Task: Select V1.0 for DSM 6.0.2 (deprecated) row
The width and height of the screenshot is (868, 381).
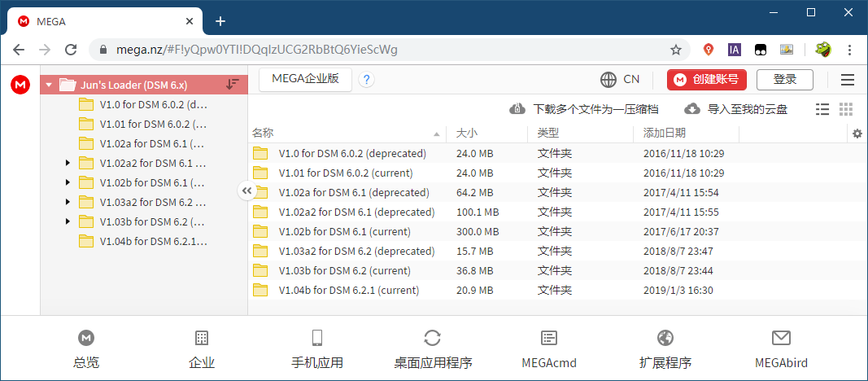Action: (x=556, y=153)
